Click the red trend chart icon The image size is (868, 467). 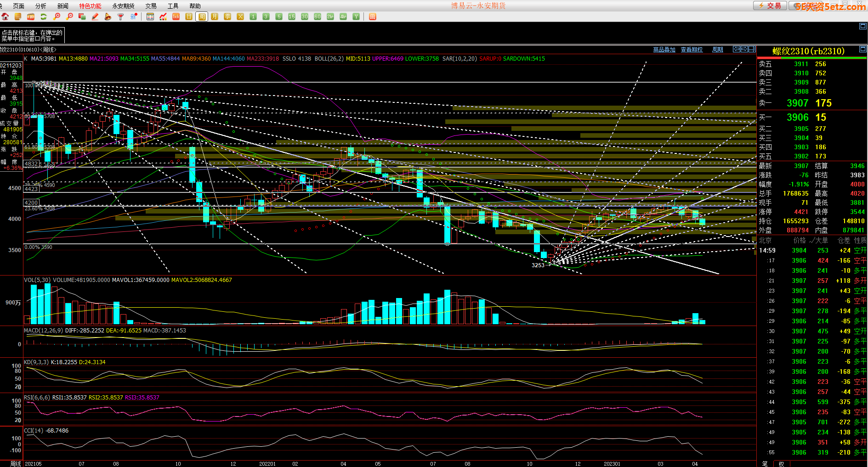coord(163,17)
